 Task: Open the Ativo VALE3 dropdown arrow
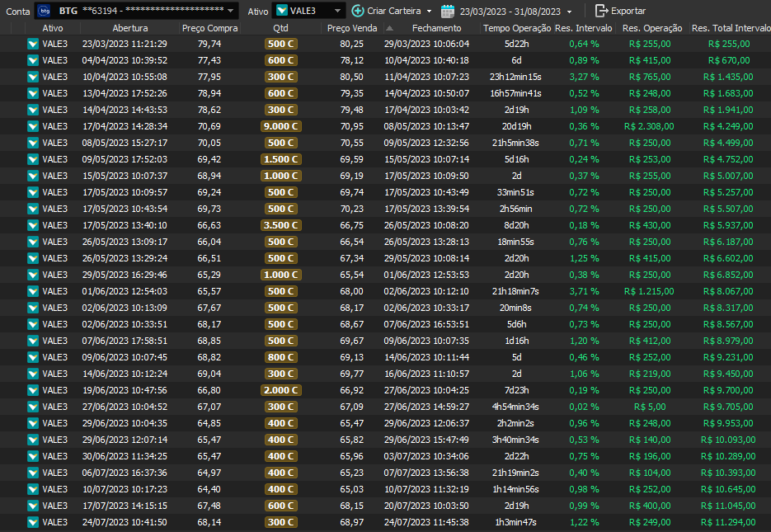[x=338, y=11]
